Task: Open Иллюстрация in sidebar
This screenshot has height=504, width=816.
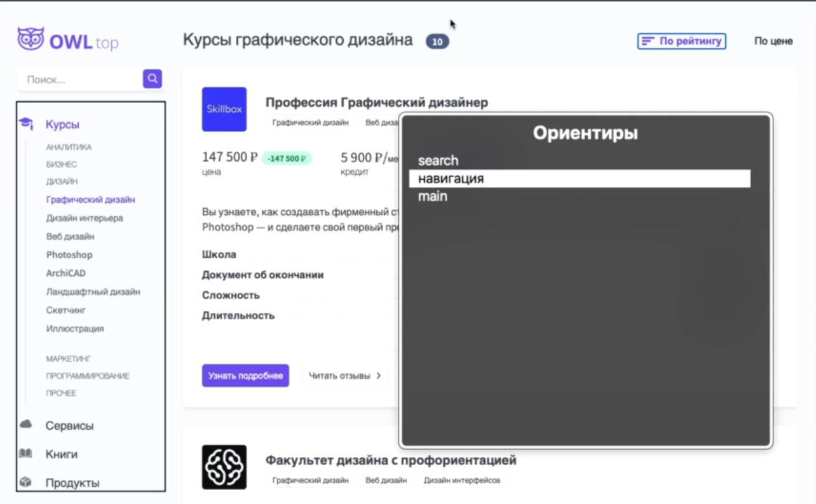Action: point(74,329)
